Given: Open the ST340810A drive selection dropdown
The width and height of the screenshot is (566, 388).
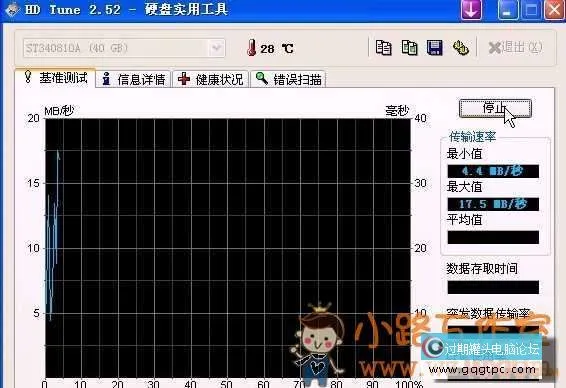Looking at the screenshot, I should pos(124,48).
